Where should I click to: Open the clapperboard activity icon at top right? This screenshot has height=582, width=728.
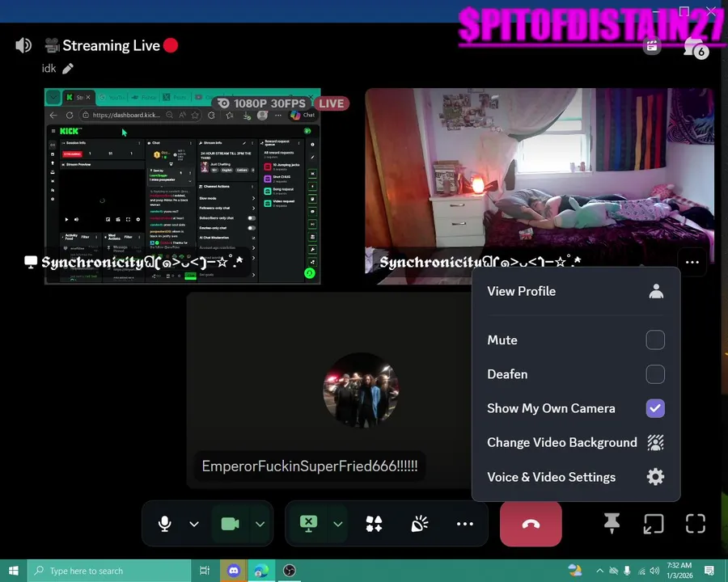[x=652, y=46]
